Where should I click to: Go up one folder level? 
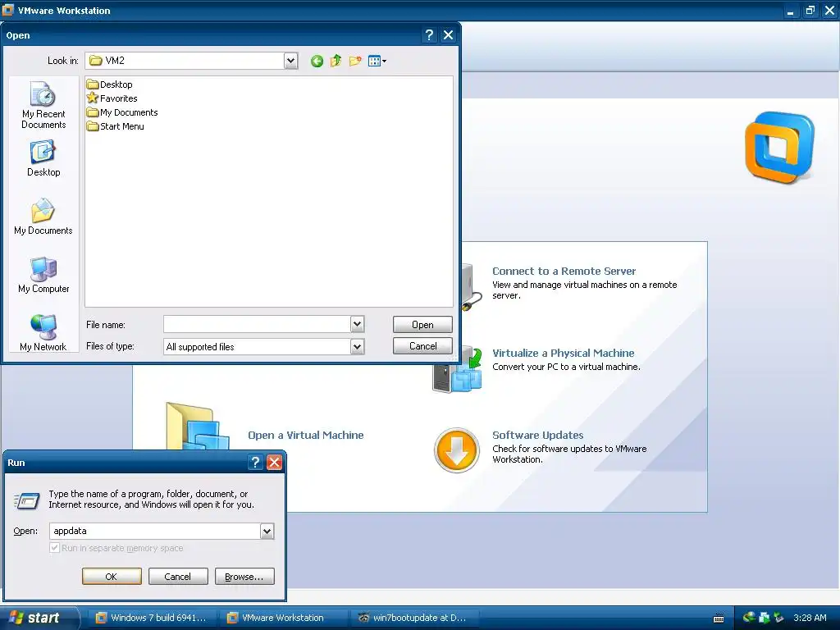pyautogui.click(x=336, y=61)
